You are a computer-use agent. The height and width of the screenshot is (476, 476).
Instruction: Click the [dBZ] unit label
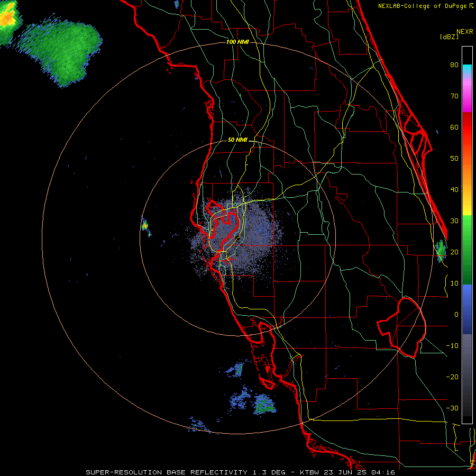click(449, 37)
